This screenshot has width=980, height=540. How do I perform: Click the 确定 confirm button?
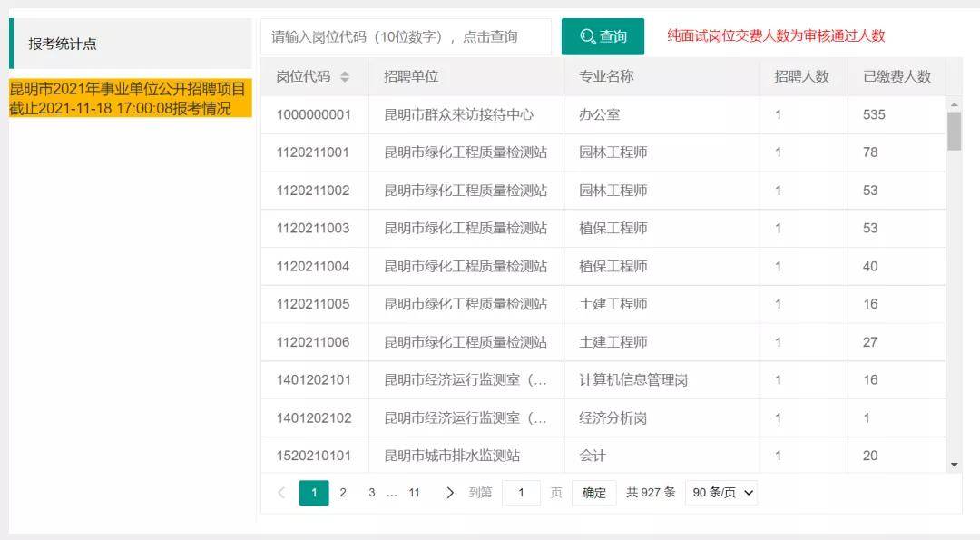[x=593, y=493]
